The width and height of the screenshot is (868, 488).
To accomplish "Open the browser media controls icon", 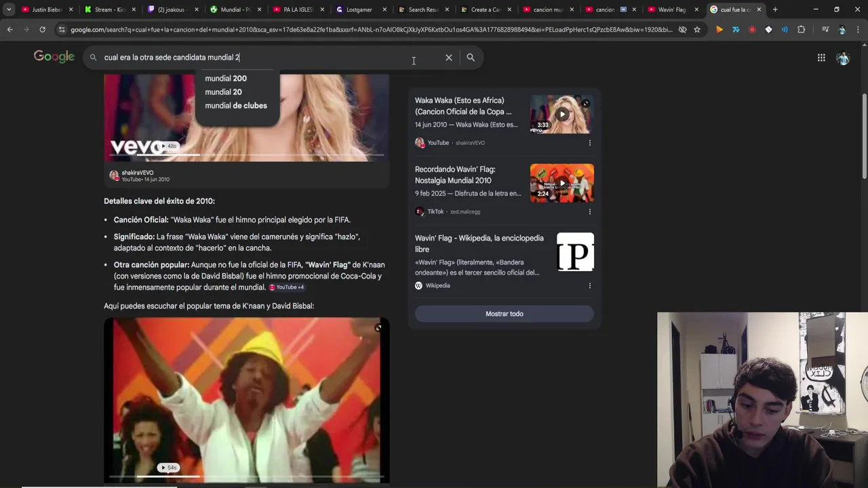I will pyautogui.click(x=825, y=30).
